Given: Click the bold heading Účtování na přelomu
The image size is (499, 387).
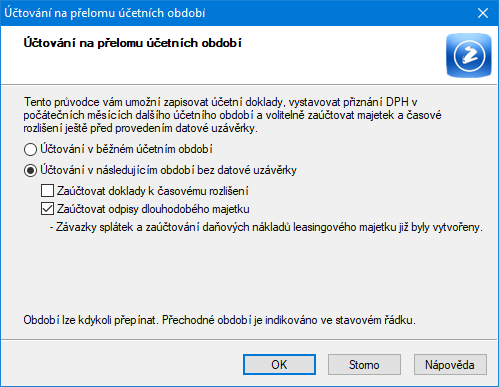Looking at the screenshot, I should [132, 43].
